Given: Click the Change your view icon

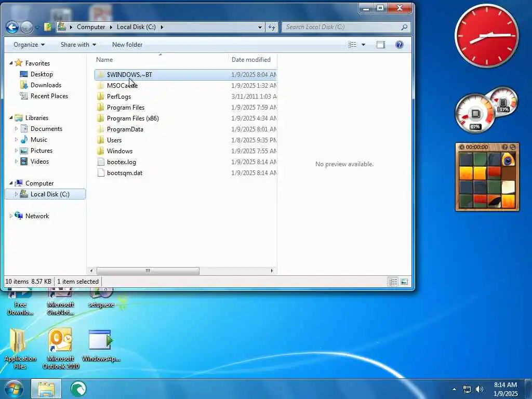Looking at the screenshot, I should (x=353, y=45).
